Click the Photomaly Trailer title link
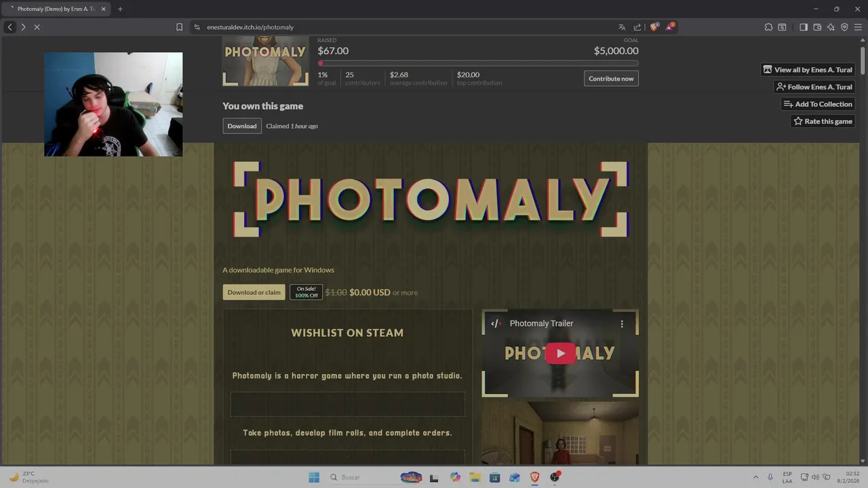The image size is (868, 488). coord(541,323)
